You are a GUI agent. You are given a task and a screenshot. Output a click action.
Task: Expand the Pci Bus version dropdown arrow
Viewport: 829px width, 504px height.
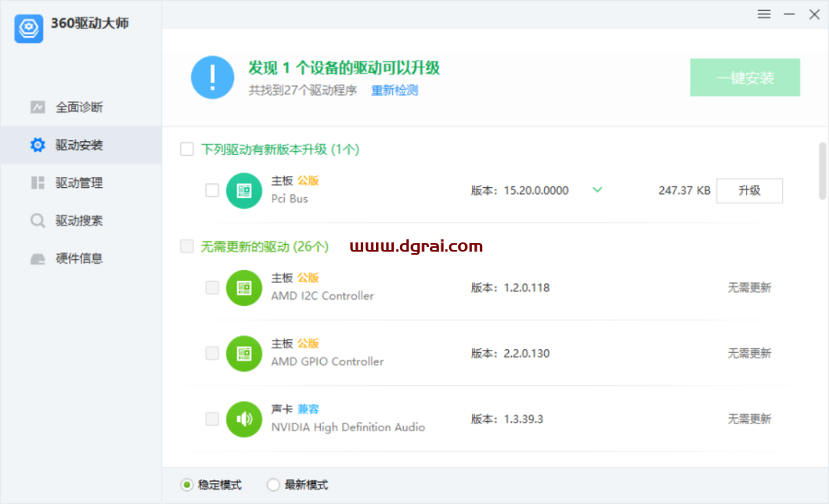597,190
